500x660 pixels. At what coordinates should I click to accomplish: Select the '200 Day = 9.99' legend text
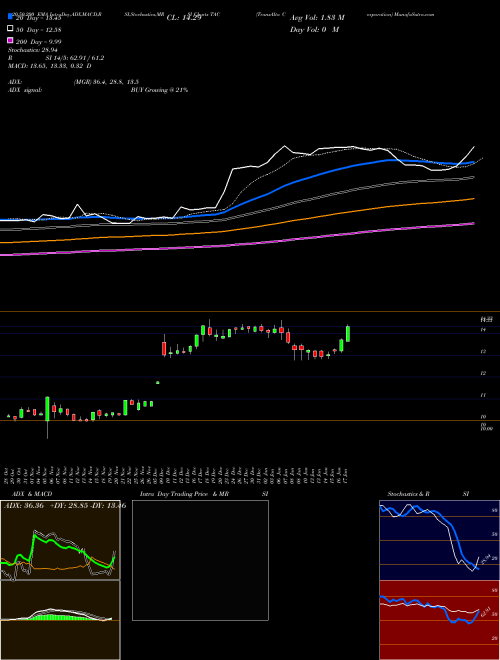[x=38, y=41]
